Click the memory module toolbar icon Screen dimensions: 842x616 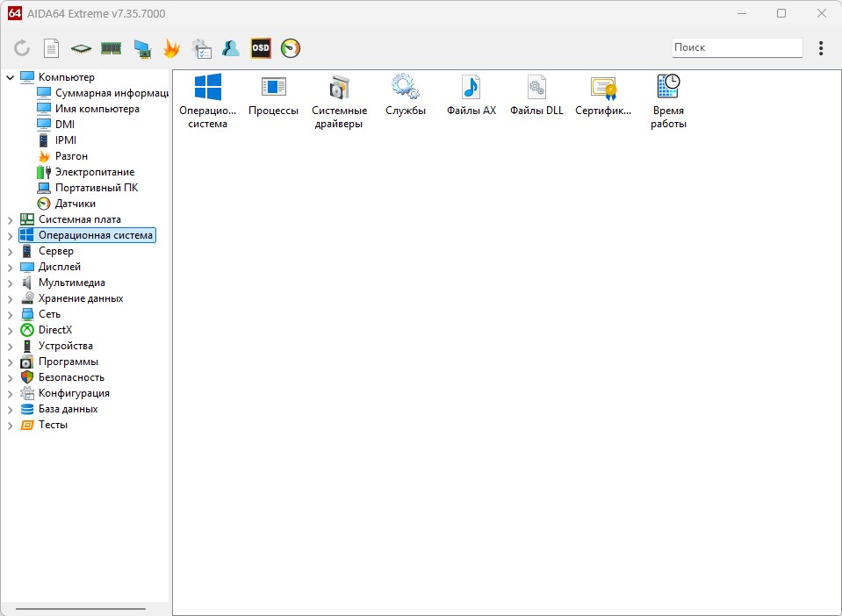[x=112, y=48]
